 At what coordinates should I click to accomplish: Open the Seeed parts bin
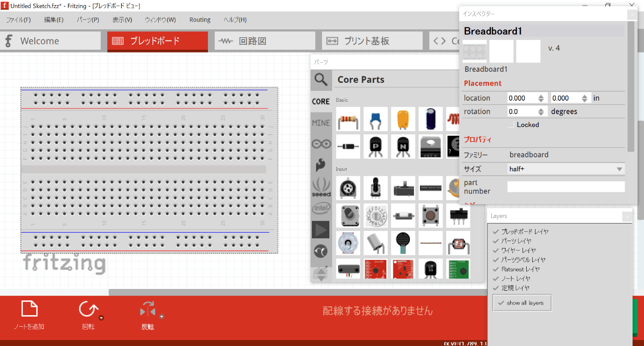point(321,187)
